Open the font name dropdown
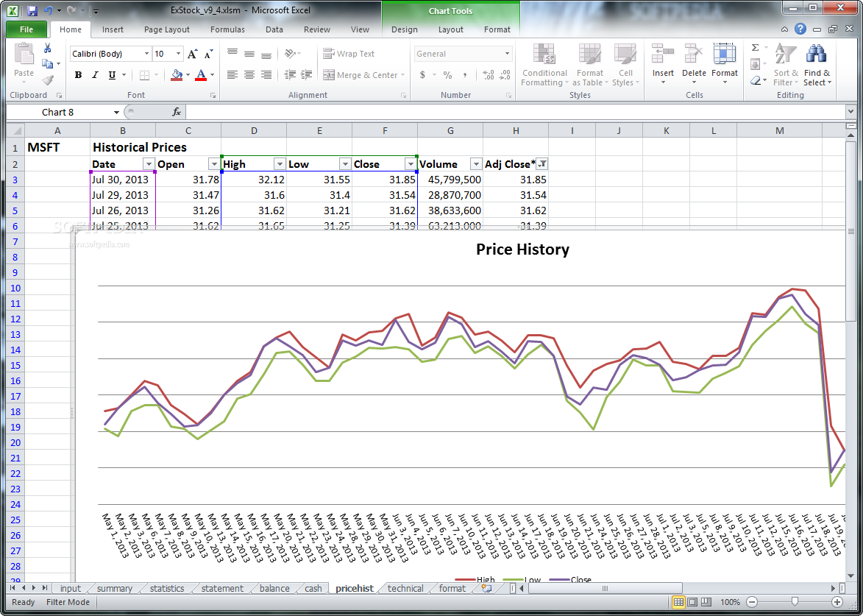This screenshot has width=863, height=616. tap(146, 54)
